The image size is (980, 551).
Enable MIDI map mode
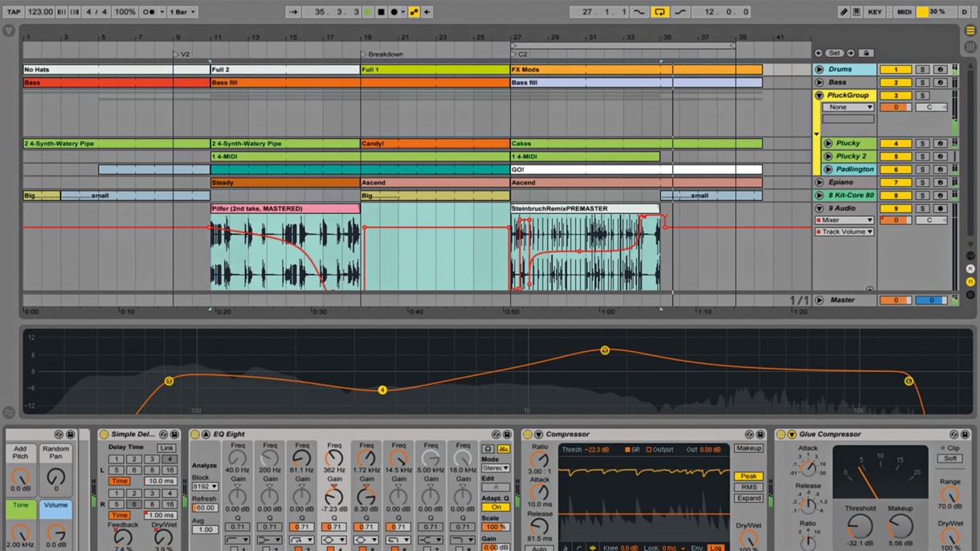tap(904, 12)
